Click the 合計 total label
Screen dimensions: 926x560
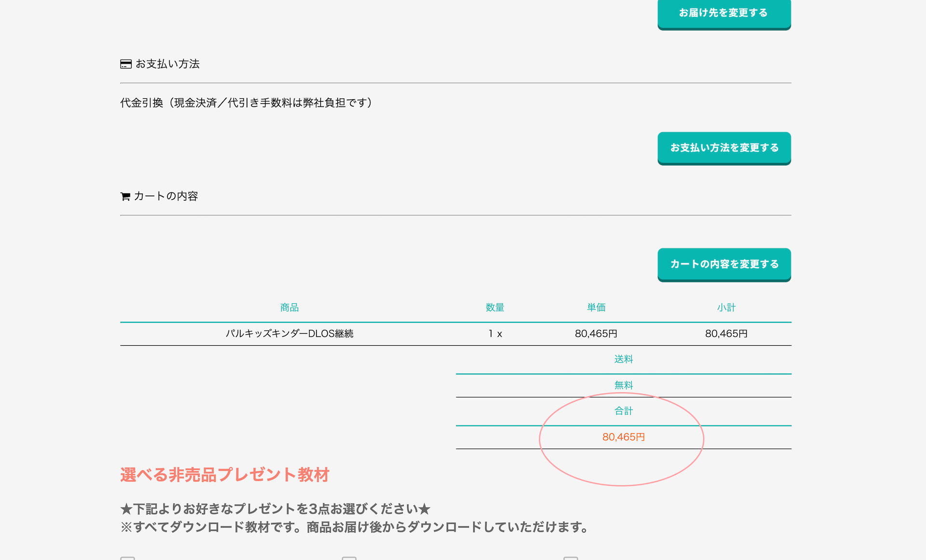[x=623, y=411]
